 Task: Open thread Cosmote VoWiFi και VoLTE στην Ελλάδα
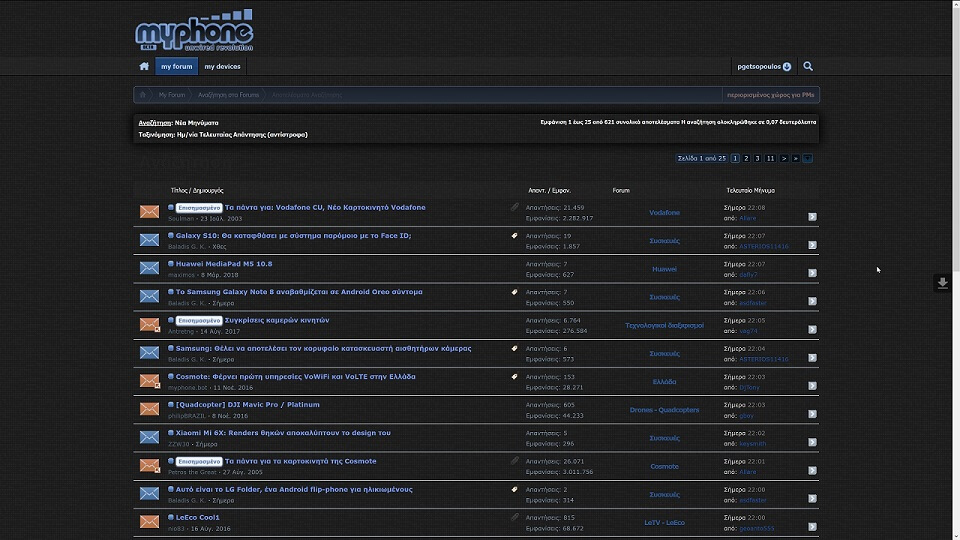pos(296,377)
